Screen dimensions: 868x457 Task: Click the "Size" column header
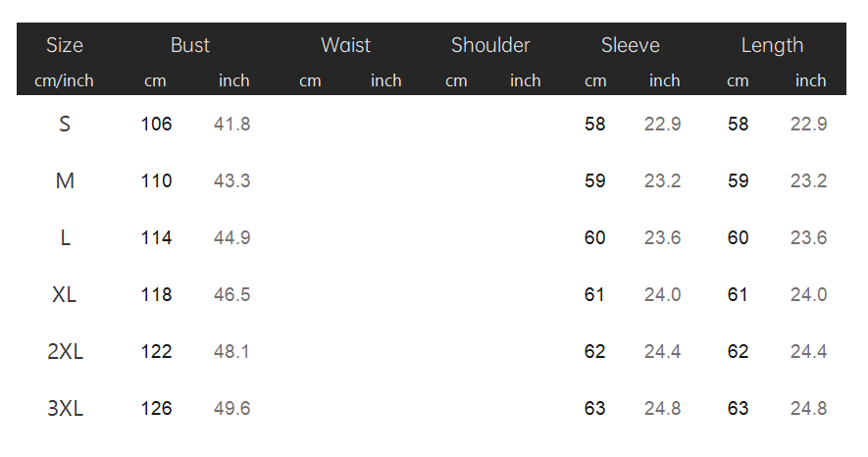[x=65, y=45]
